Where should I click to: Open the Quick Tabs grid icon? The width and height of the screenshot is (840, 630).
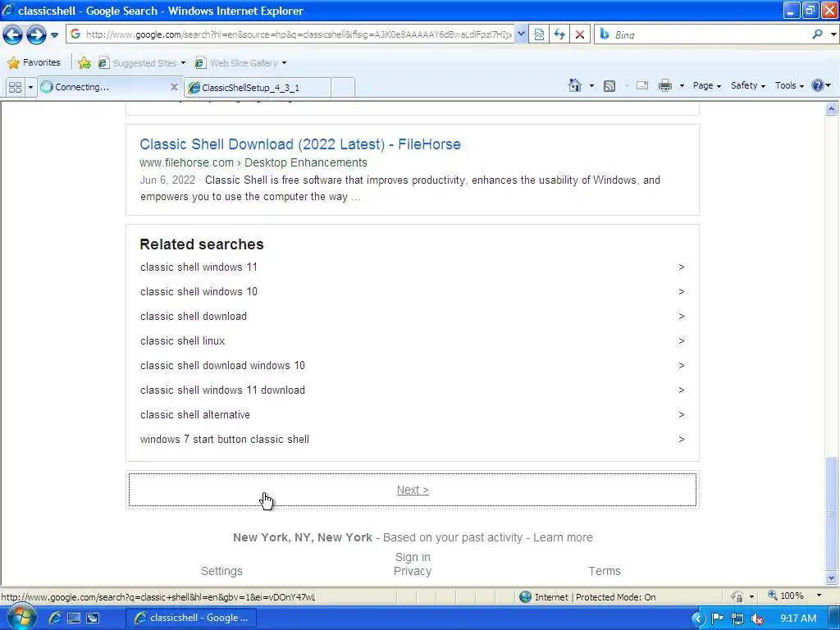(x=15, y=87)
